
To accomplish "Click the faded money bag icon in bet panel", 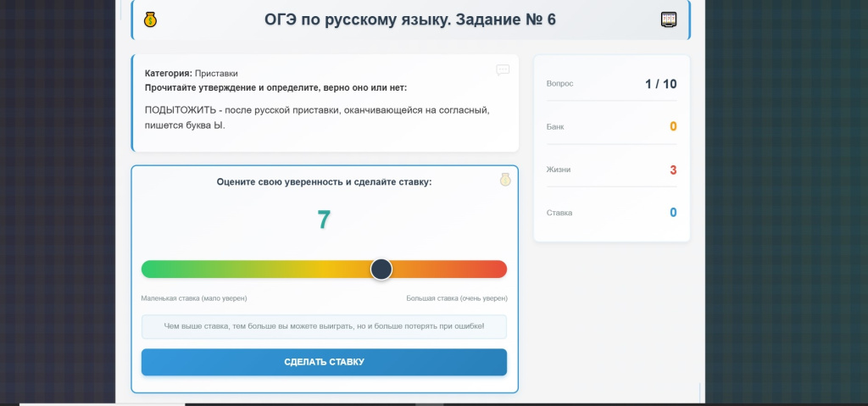I will point(505,180).
